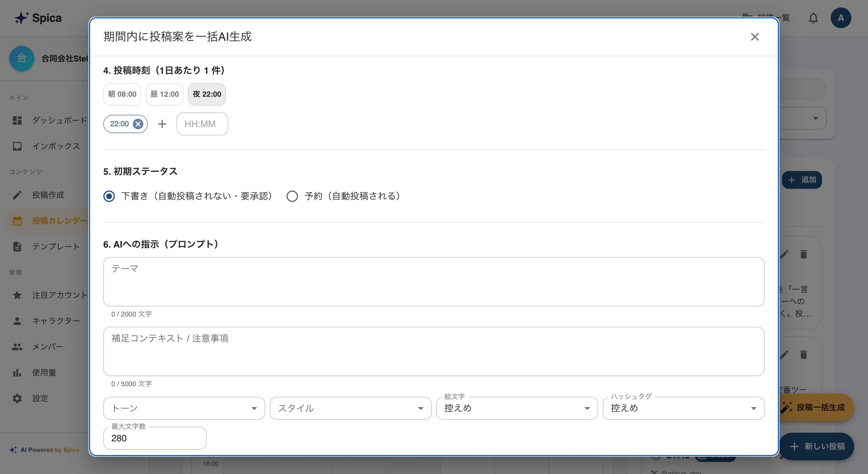Viewport: 868px width, 474px height.
Task: Open the トーン dropdown
Action: pos(184,408)
